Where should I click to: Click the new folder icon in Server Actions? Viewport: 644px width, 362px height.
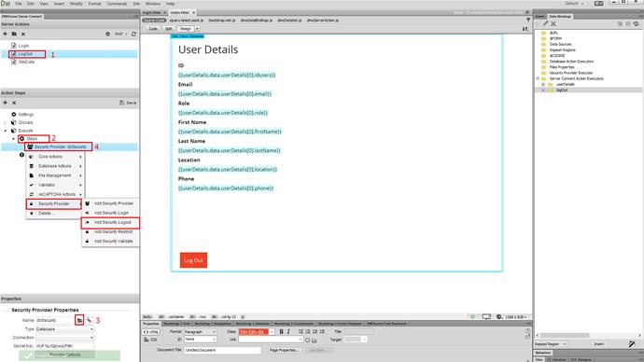(14, 34)
